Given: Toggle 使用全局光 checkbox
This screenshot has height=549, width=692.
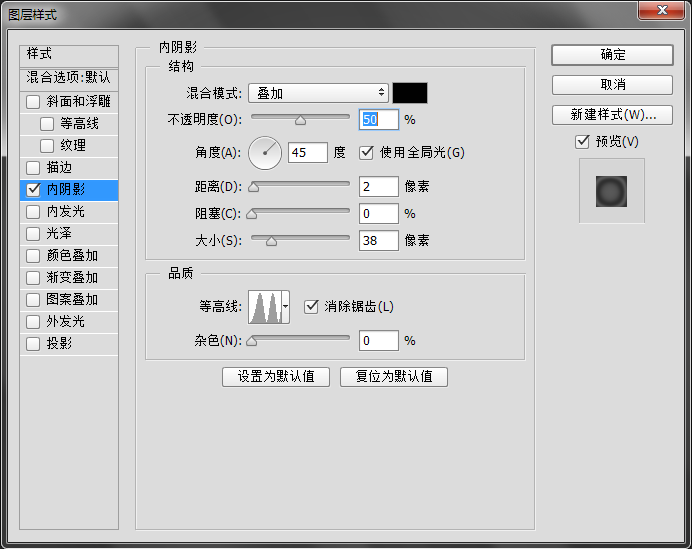Looking at the screenshot, I should [x=366, y=153].
